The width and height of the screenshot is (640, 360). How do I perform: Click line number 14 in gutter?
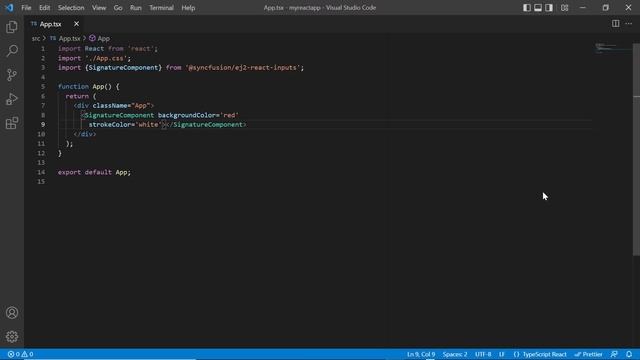pos(41,172)
